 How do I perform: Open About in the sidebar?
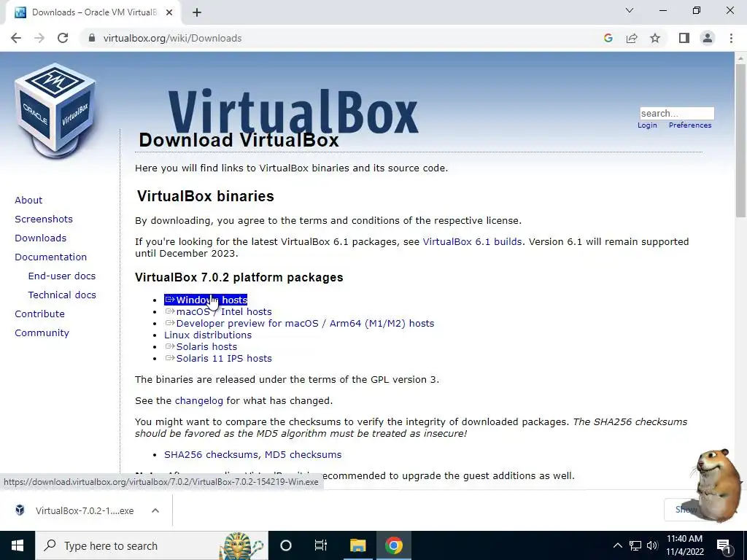click(x=28, y=200)
